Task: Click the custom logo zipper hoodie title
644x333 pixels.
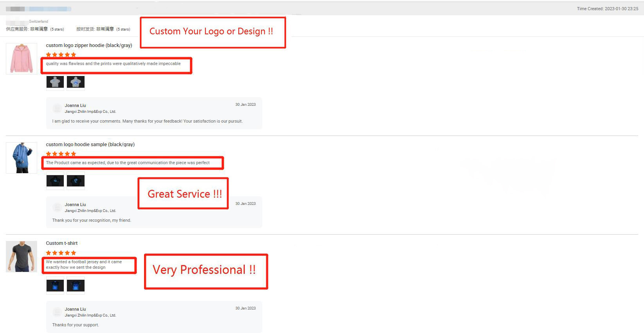Action: coord(89,45)
